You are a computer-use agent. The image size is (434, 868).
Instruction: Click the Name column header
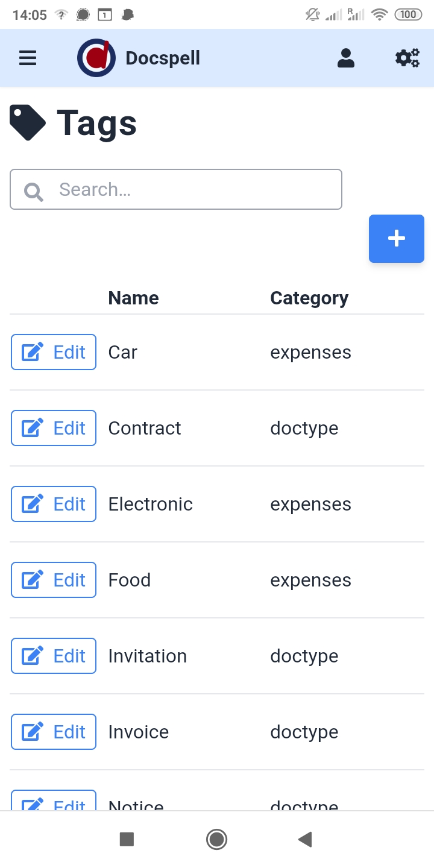tap(133, 298)
